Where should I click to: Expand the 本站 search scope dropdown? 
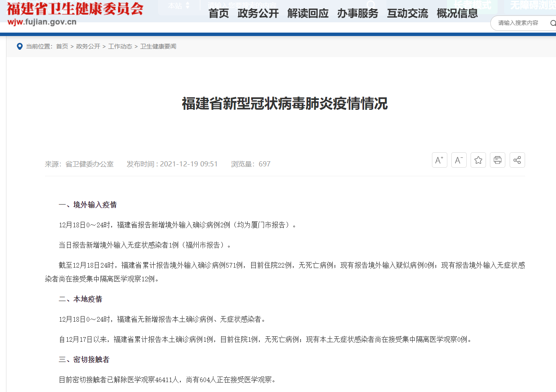(x=179, y=6)
